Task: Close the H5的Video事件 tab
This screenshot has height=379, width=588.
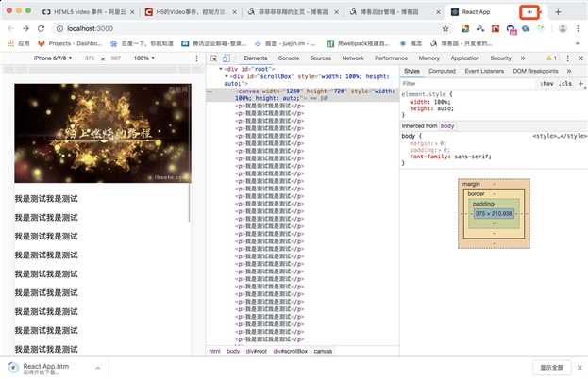Action: click(x=235, y=12)
